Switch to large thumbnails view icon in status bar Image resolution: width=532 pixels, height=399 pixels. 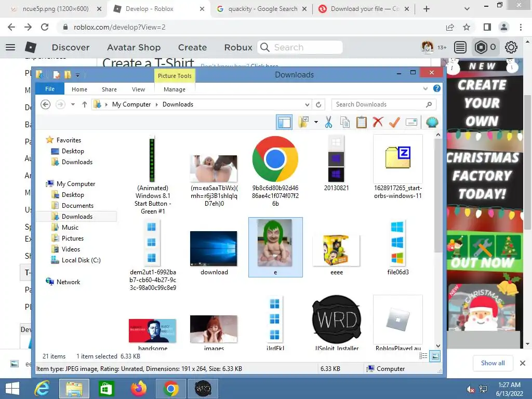(x=435, y=356)
